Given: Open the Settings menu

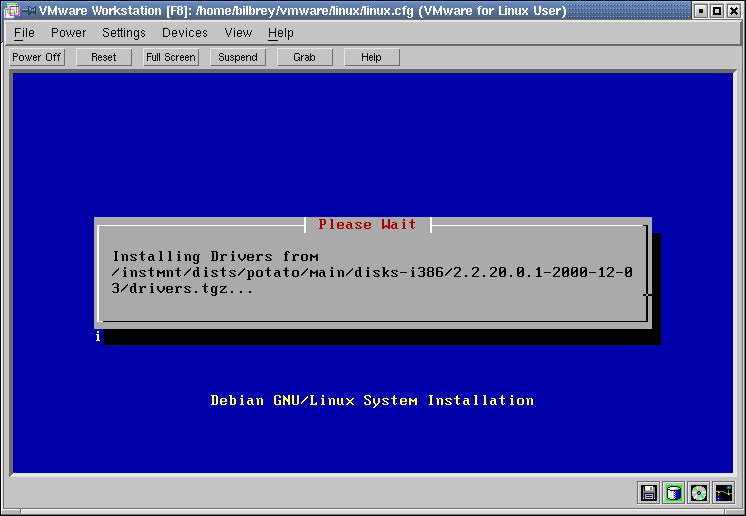Looking at the screenshot, I should coord(124,33).
